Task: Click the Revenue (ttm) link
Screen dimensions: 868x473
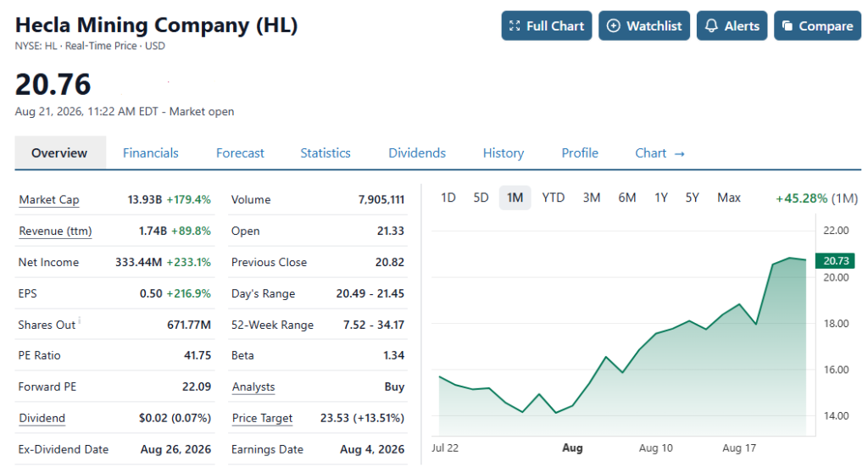Action: pos(55,231)
